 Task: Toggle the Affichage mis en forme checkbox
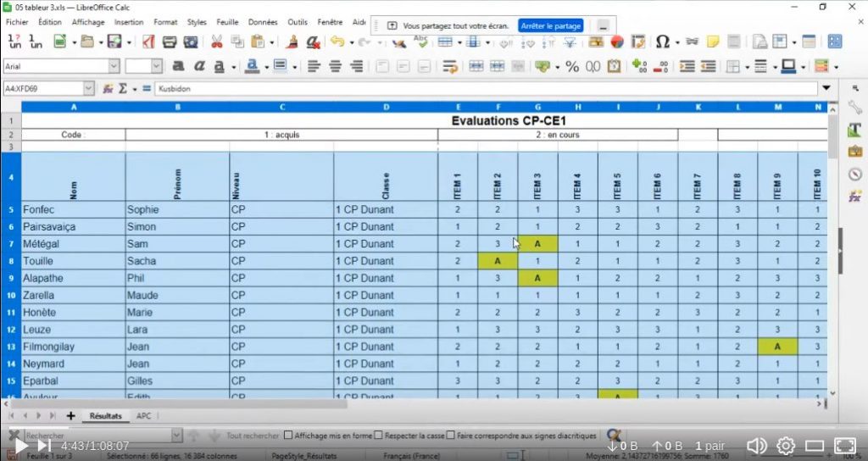pos(288,436)
